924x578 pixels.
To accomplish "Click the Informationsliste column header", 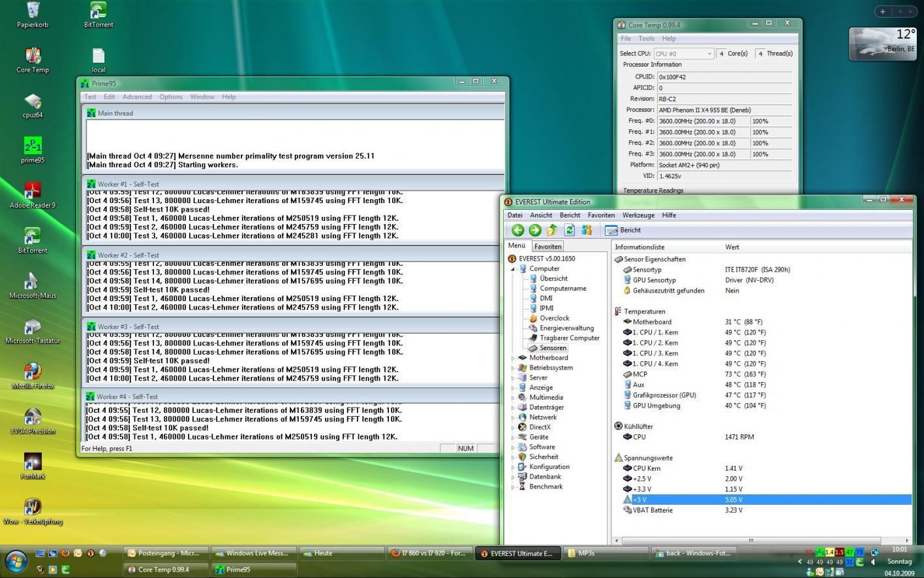I will coord(666,247).
